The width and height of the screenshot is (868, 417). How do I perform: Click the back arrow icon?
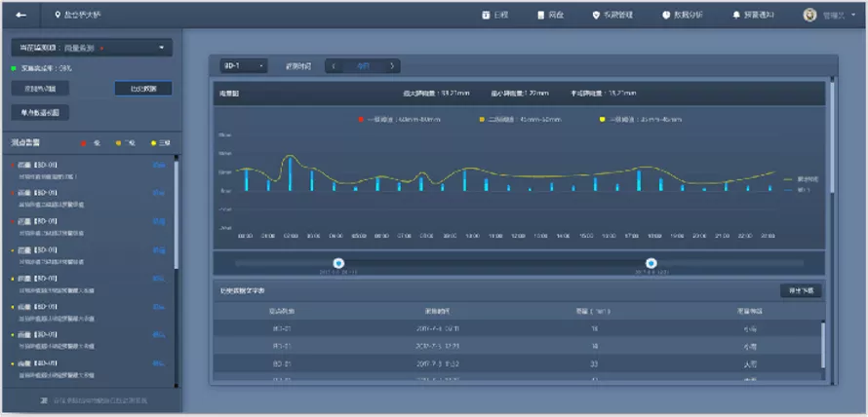21,15
